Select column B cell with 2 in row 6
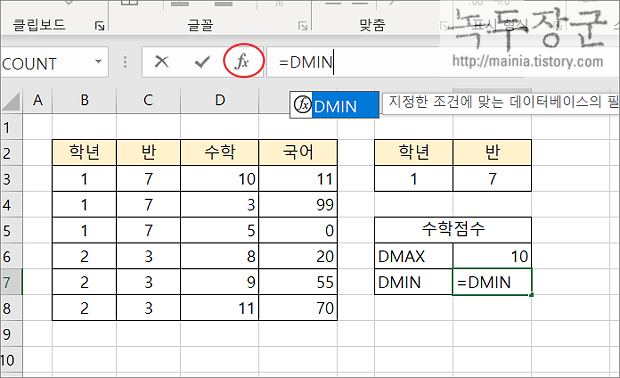 85,256
